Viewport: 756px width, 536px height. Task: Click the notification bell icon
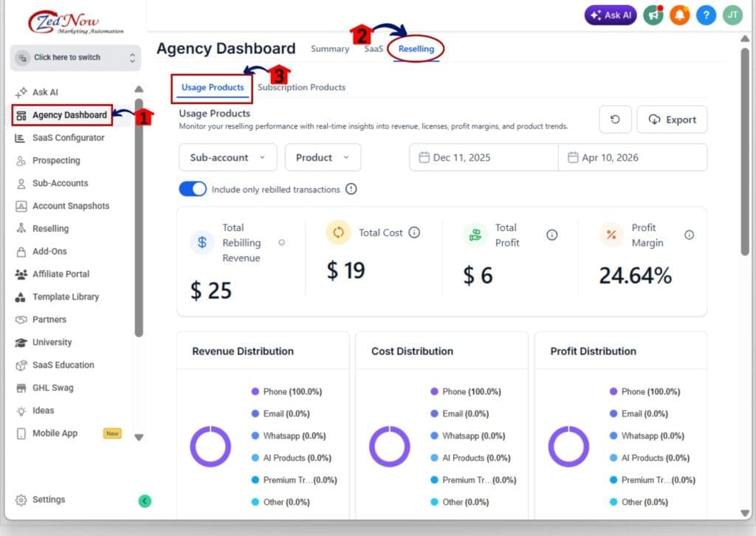(x=678, y=15)
